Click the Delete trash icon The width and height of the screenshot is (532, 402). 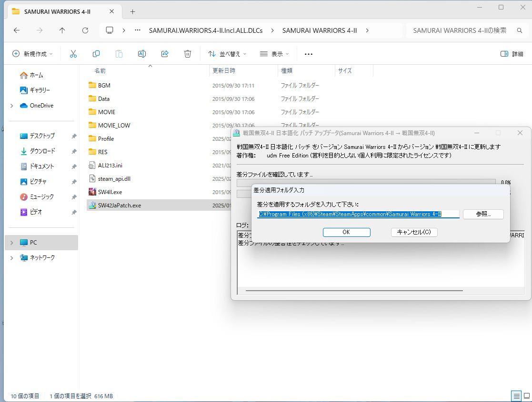point(188,54)
